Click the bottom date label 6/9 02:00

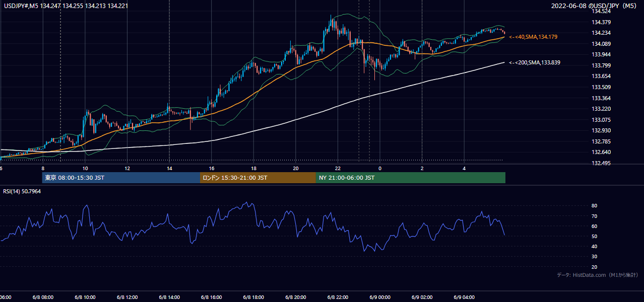point(421,297)
